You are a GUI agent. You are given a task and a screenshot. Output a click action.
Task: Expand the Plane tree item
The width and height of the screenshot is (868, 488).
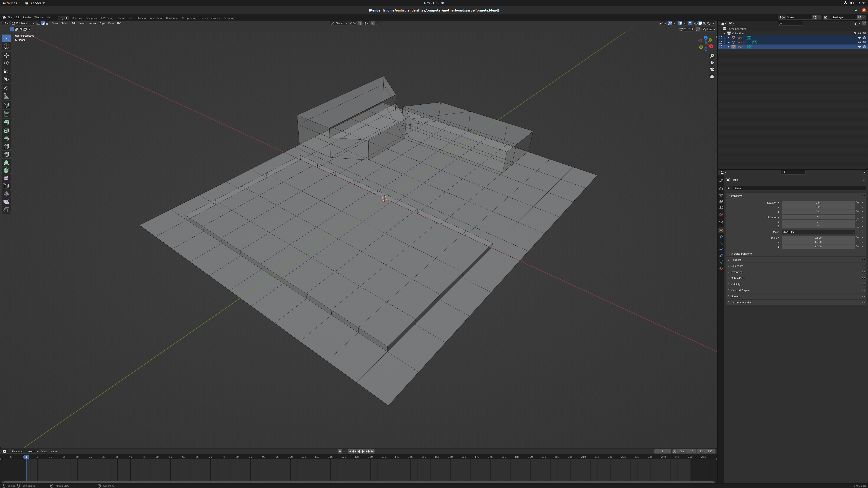729,47
